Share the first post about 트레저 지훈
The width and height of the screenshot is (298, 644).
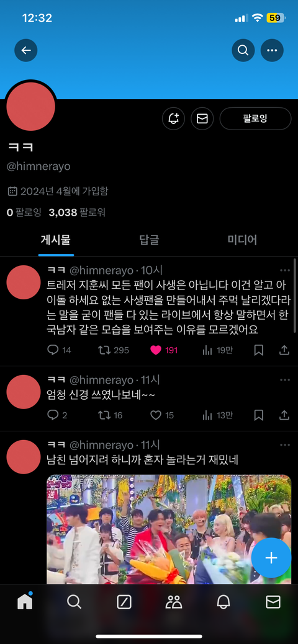(284, 350)
